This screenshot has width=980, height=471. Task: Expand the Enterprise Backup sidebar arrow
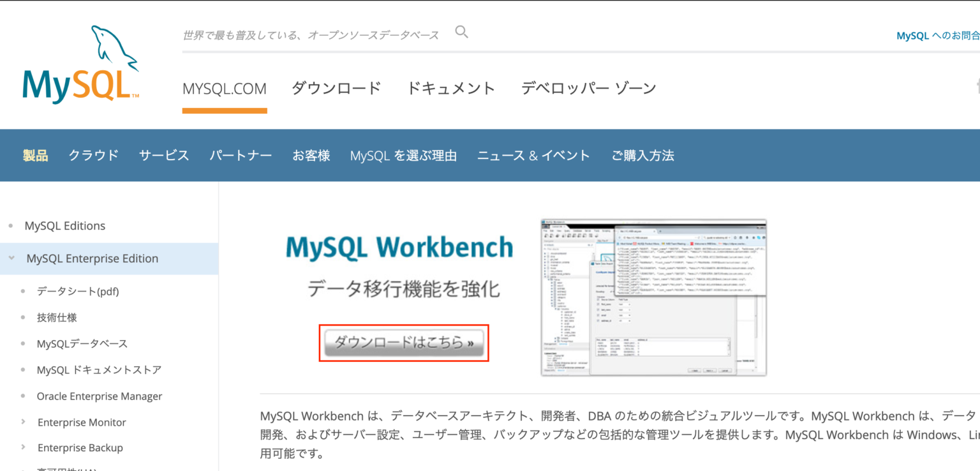(x=24, y=447)
